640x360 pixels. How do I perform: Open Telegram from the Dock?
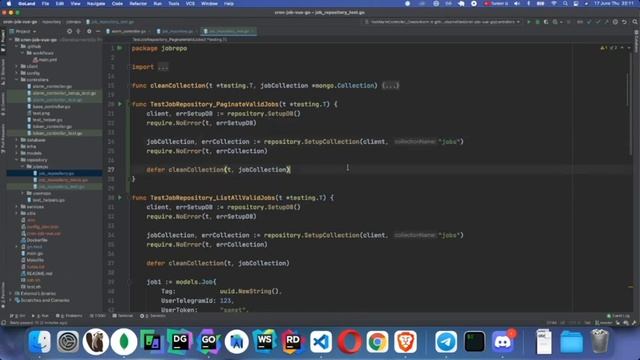point(446,341)
